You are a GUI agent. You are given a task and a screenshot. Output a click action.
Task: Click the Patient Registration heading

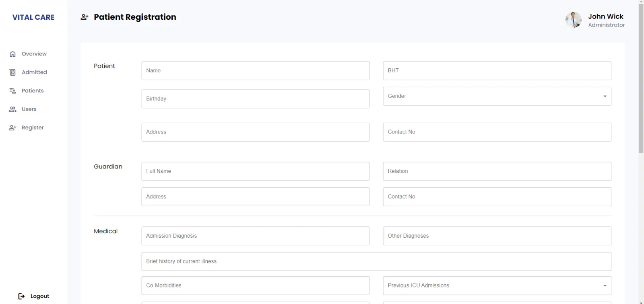point(135,17)
